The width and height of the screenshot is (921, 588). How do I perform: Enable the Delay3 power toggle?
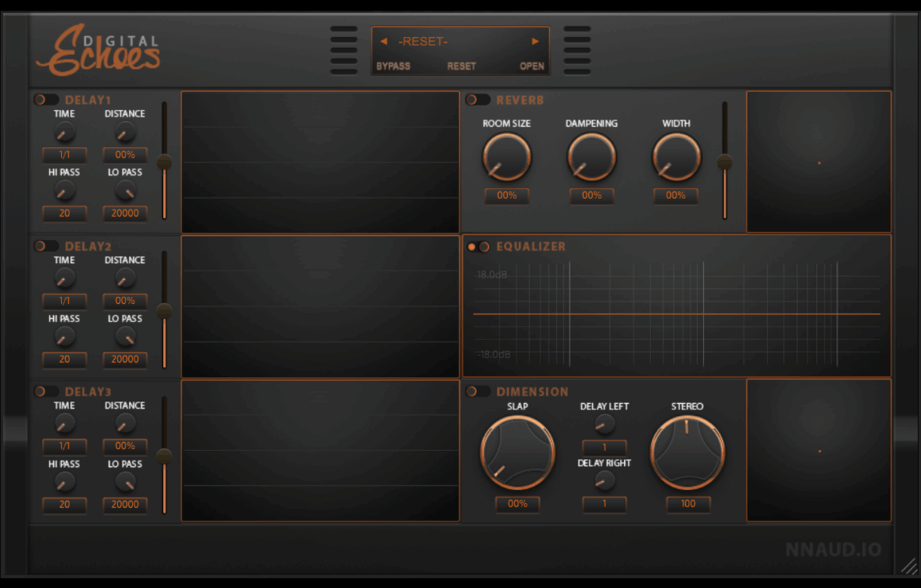[x=46, y=391]
